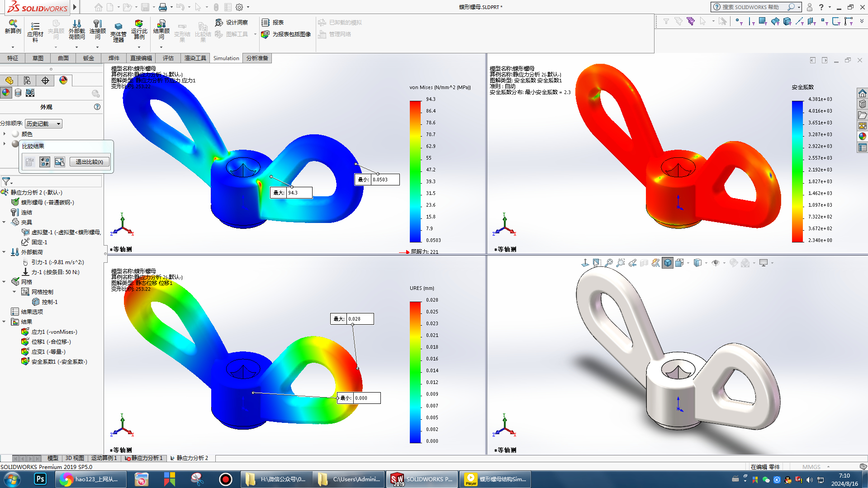Viewport: 868px width, 488px height.
Task: Expand the 颜色 appearance node
Action: (x=5, y=134)
